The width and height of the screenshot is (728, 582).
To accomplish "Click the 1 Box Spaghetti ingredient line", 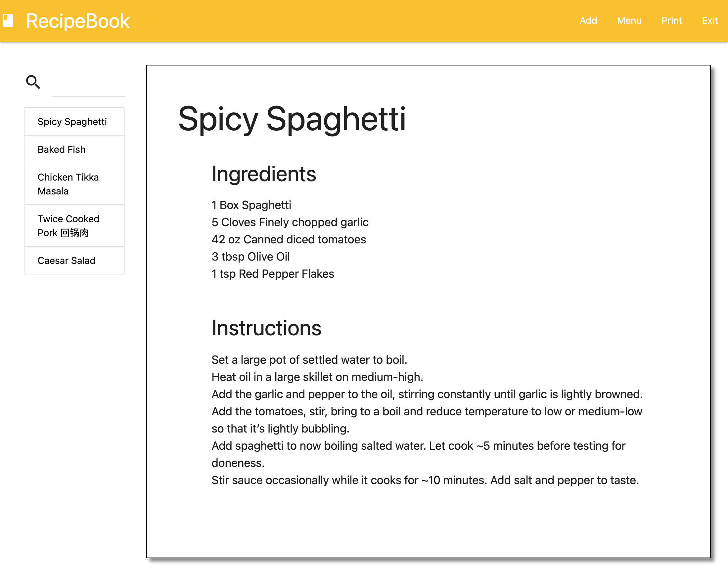I will (251, 205).
